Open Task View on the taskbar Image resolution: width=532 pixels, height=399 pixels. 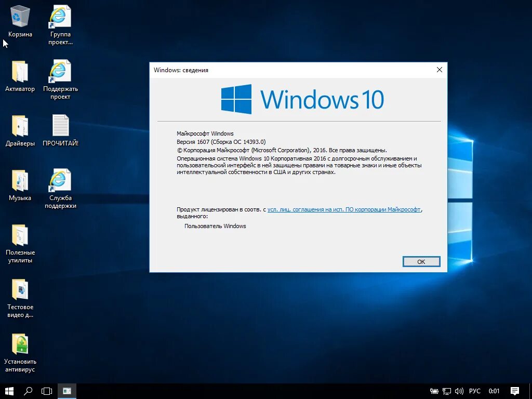(x=47, y=391)
